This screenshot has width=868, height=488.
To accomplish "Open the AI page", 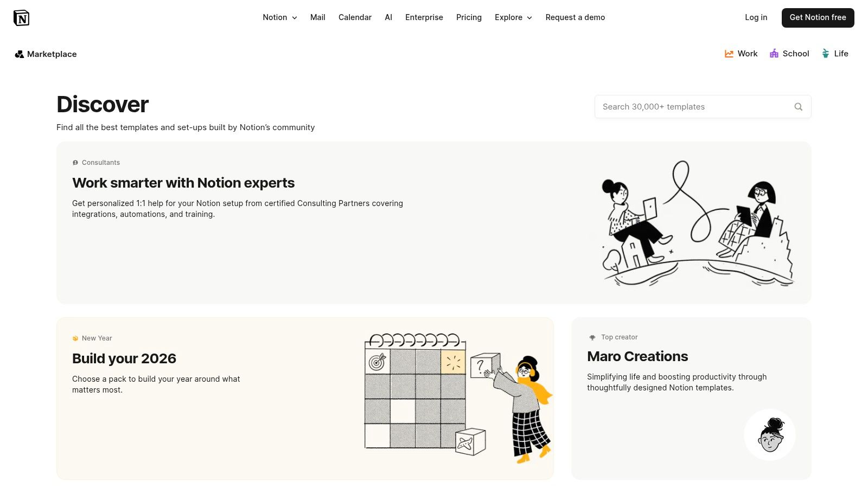I will pos(388,17).
